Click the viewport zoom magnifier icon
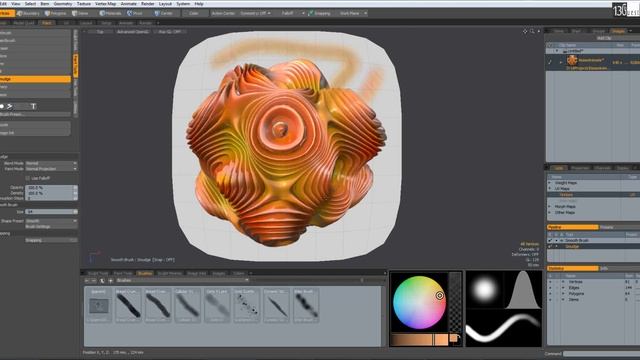640x360 pixels. (532, 31)
